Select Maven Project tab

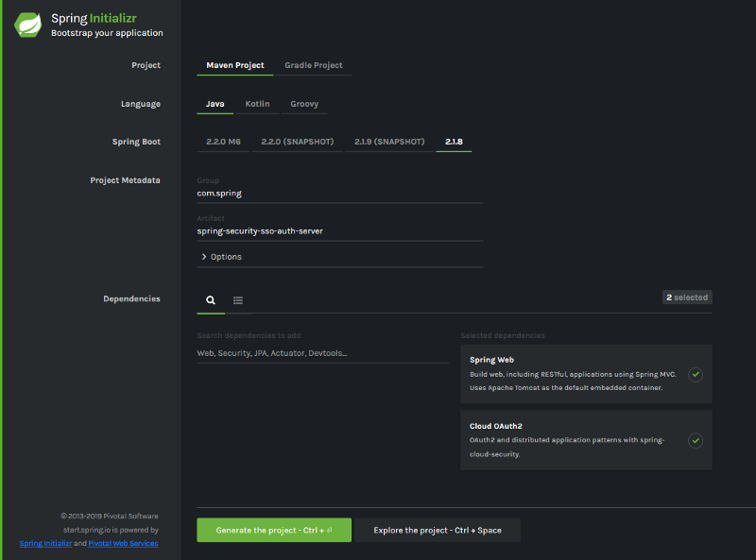[235, 65]
